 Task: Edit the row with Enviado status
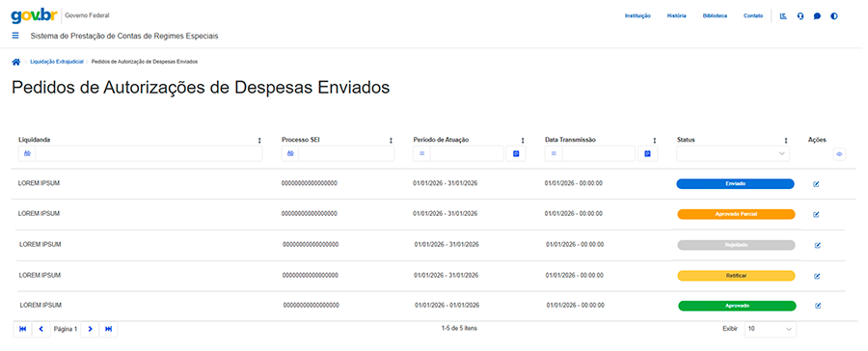[x=816, y=184]
